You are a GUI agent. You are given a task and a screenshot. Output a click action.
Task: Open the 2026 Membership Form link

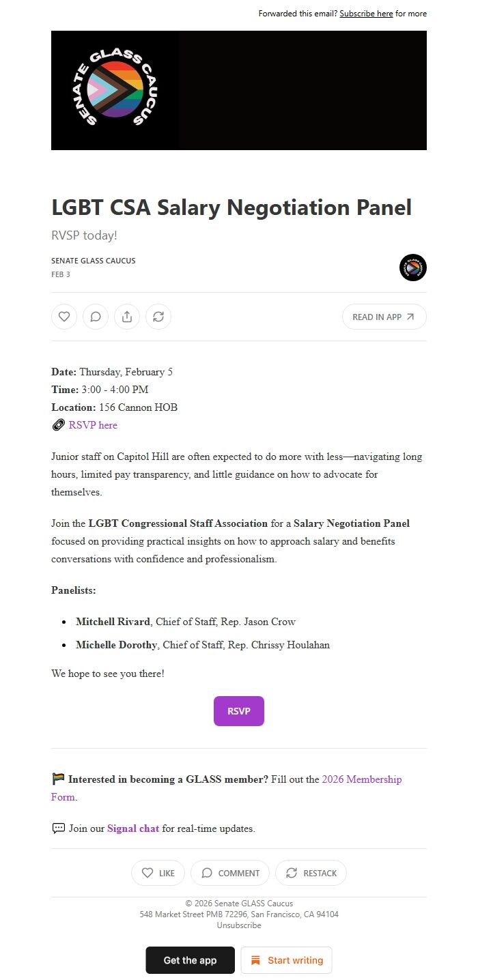pyautogui.click(x=362, y=779)
